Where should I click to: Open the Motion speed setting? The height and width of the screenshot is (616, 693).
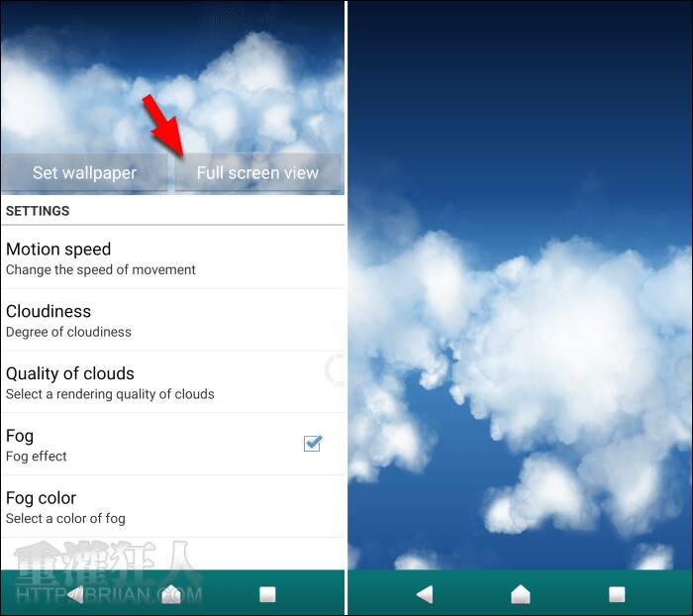(173, 257)
